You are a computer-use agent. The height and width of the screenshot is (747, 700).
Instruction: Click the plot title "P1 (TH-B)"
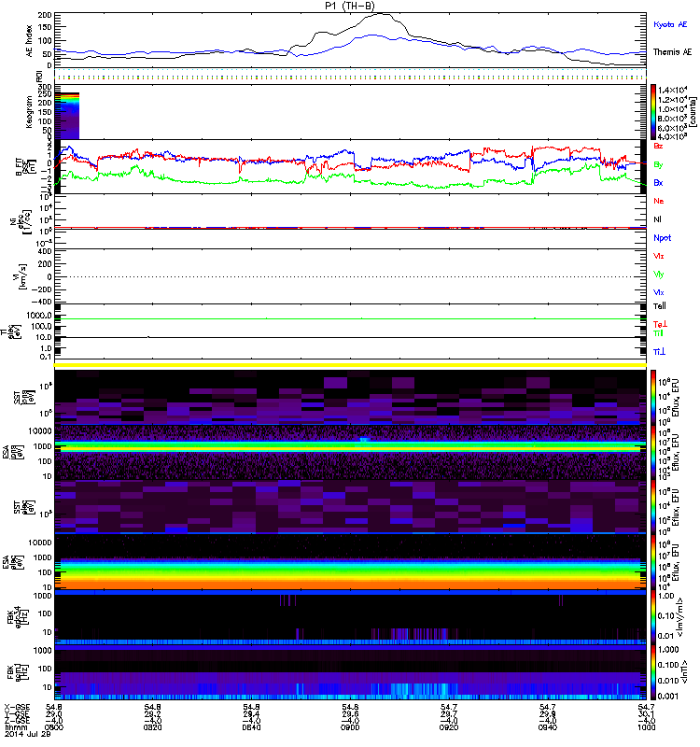[x=350, y=6]
